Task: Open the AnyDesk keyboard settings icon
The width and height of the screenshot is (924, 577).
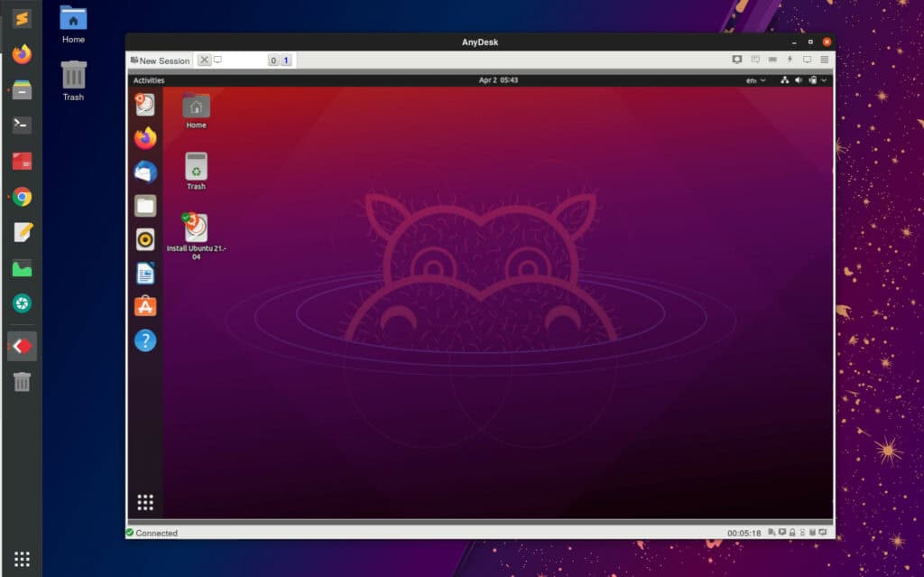Action: pyautogui.click(x=772, y=60)
